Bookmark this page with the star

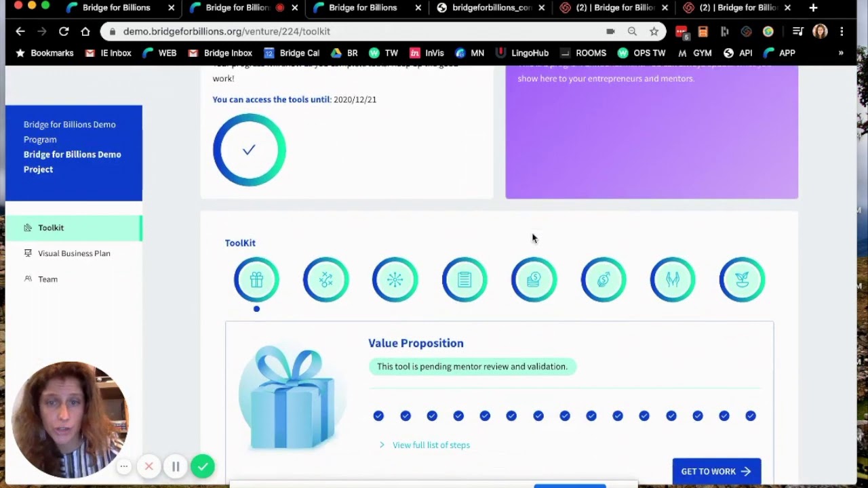click(x=654, y=31)
